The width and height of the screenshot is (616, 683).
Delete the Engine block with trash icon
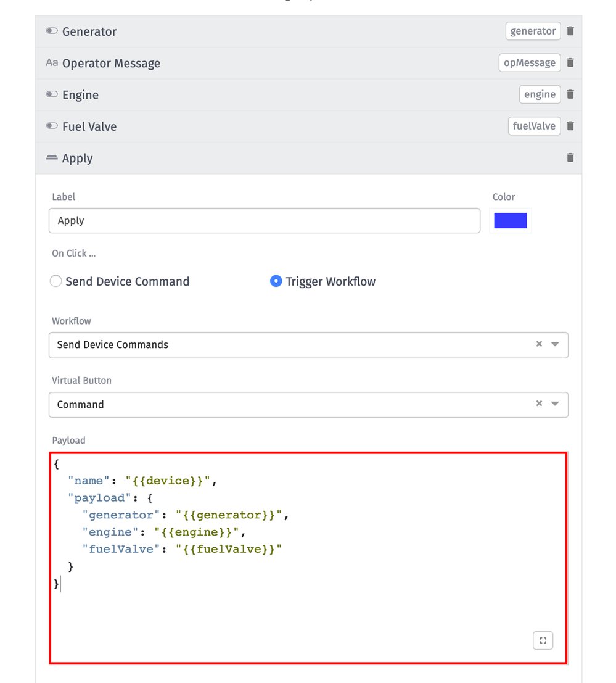[x=570, y=94]
